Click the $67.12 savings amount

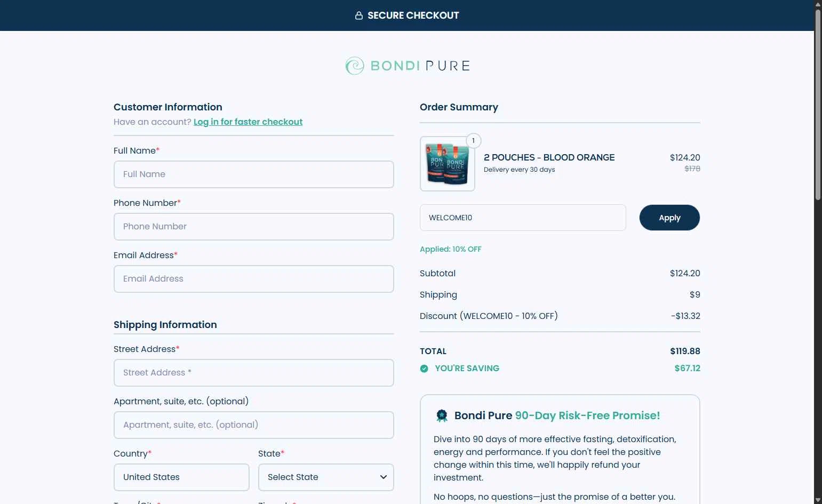687,368
